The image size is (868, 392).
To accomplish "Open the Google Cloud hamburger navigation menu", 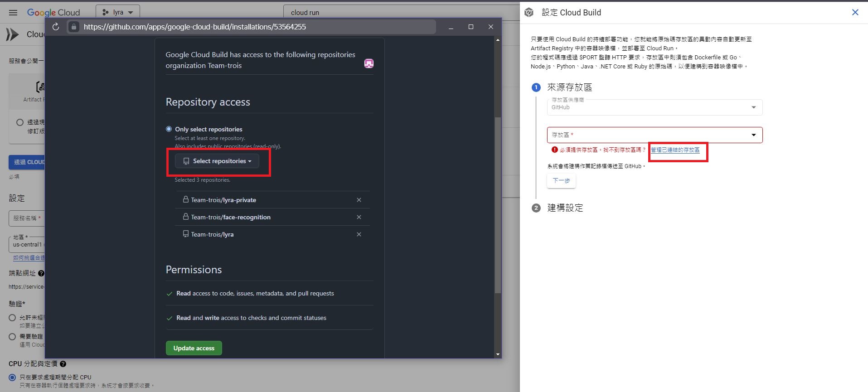I will coord(13,13).
